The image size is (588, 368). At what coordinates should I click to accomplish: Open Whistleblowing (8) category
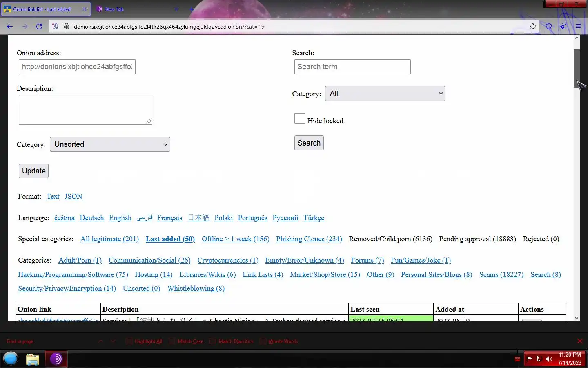click(196, 288)
